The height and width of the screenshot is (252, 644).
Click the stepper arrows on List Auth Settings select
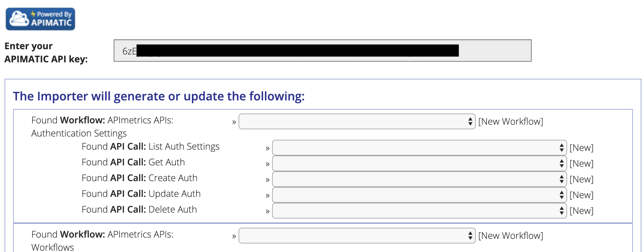click(562, 148)
